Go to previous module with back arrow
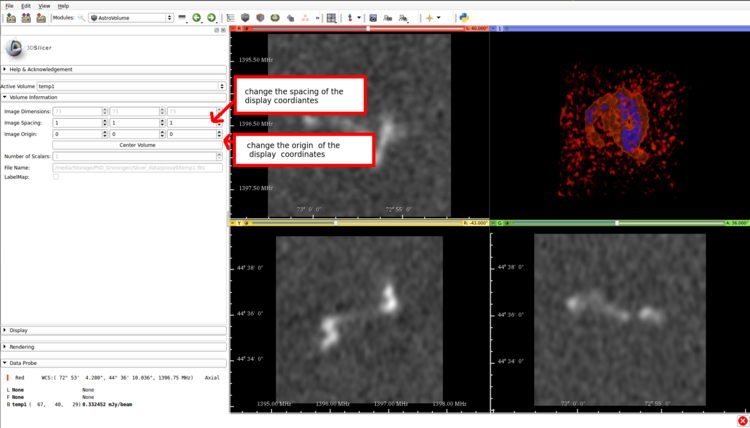 [x=197, y=18]
